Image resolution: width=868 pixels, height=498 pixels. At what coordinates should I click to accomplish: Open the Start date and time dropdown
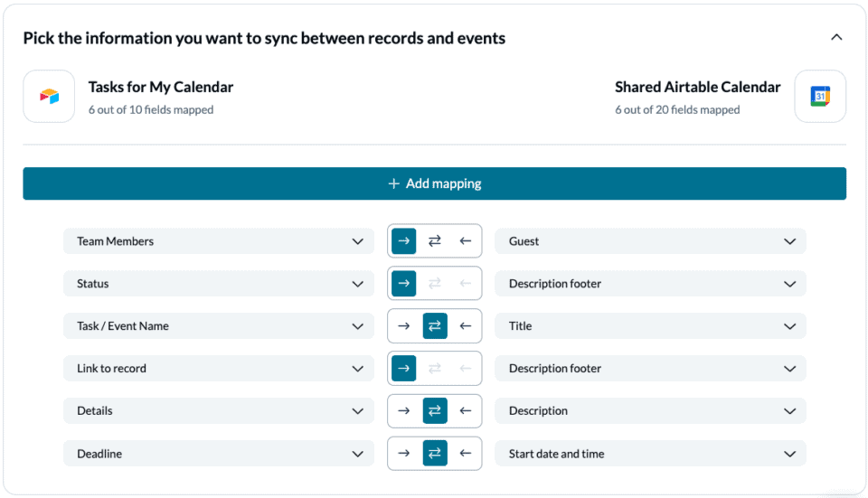650,454
